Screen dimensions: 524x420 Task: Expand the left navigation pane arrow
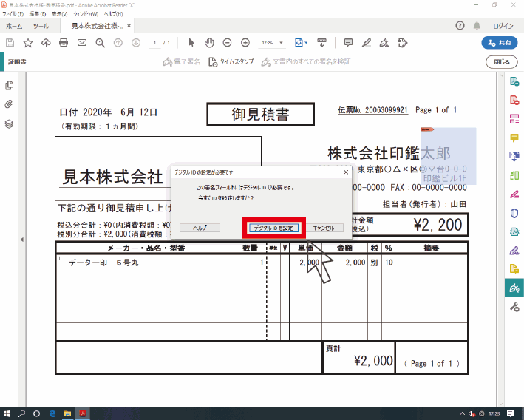tap(22, 240)
